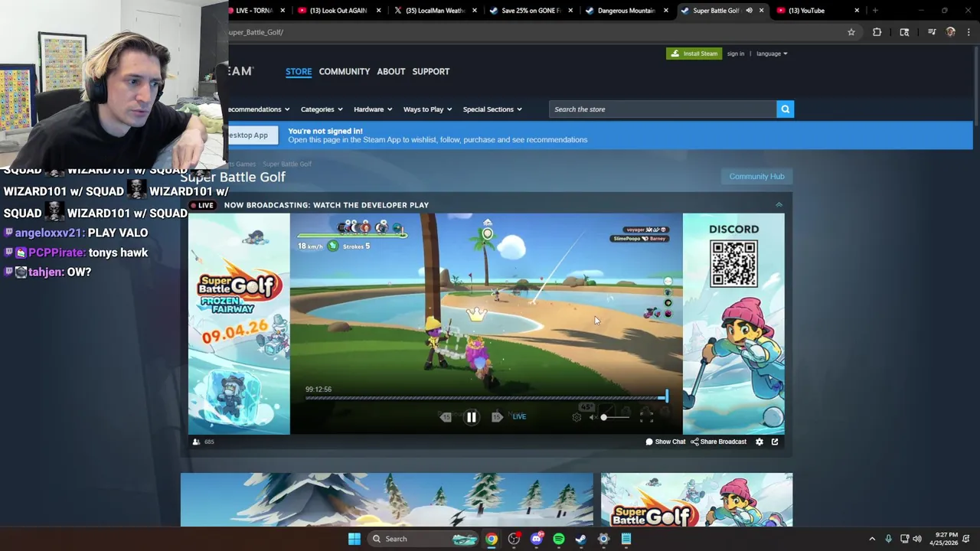Open Chrome from the taskbar

(x=492, y=539)
